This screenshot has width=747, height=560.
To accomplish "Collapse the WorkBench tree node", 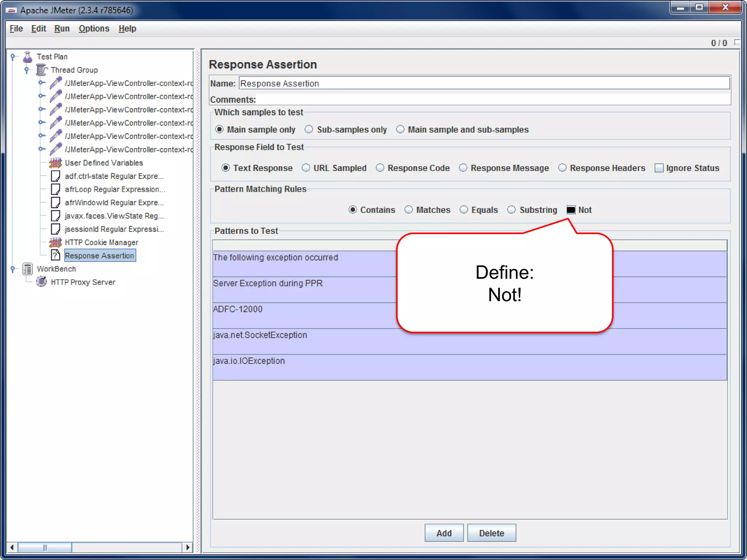I will click(x=13, y=269).
